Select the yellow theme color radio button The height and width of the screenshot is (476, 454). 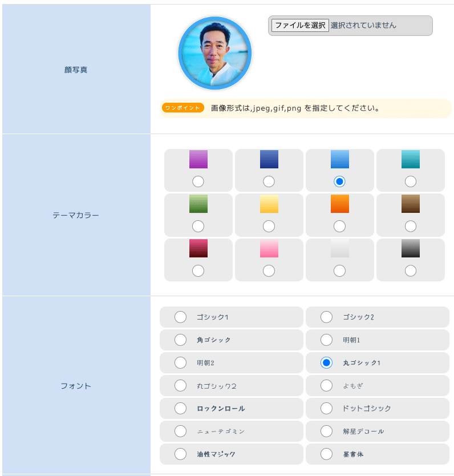[269, 226]
